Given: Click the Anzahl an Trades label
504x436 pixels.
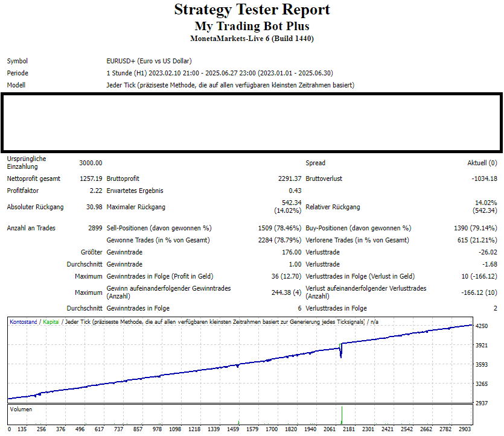Looking at the screenshot, I should (31, 229).
